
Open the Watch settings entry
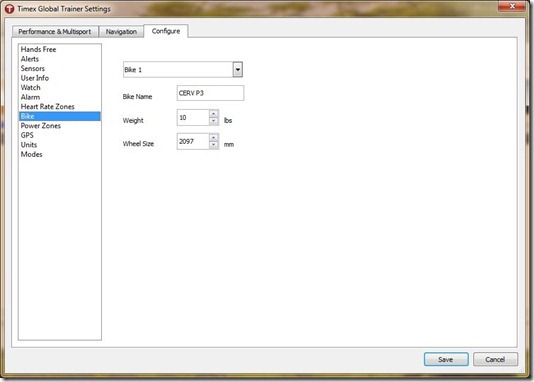click(x=60, y=87)
